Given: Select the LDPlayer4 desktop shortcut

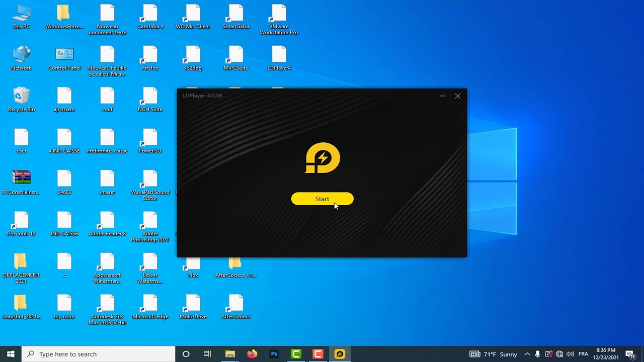Looking at the screenshot, I should click(279, 58).
